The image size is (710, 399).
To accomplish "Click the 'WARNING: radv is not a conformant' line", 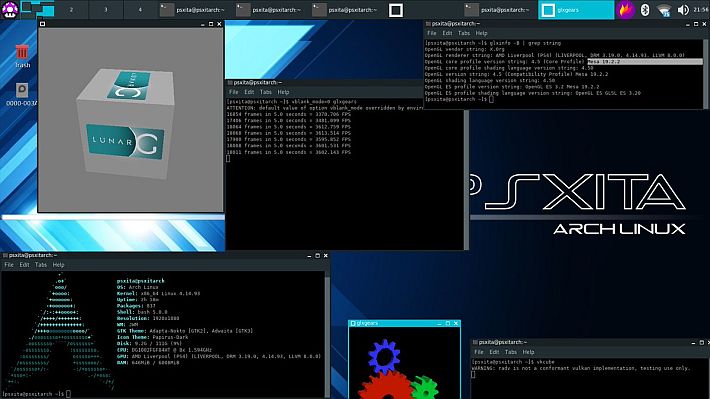I will click(x=581, y=368).
